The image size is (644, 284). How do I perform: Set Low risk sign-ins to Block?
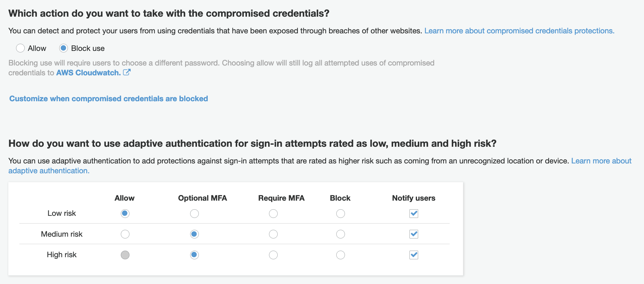340,213
